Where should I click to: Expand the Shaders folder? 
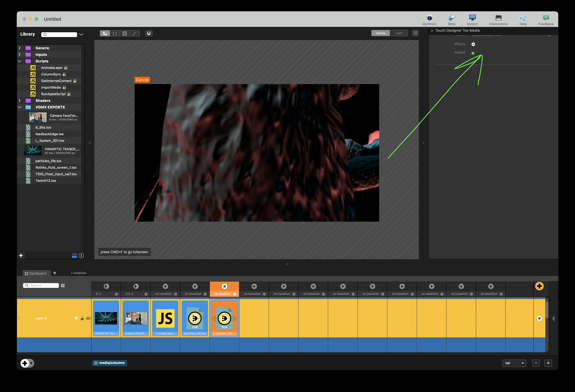click(20, 101)
